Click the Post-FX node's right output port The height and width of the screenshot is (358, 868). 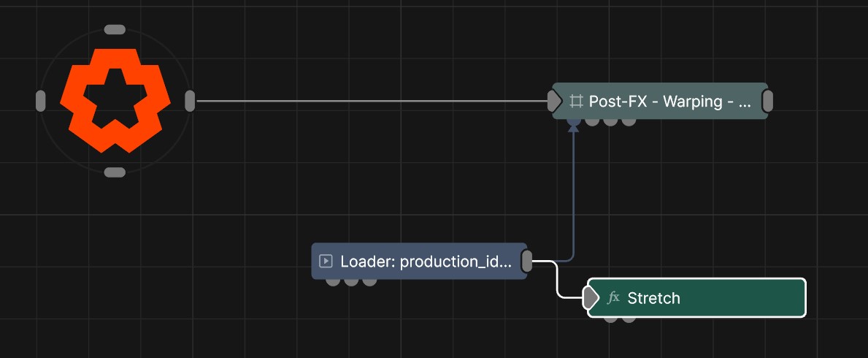click(x=767, y=101)
